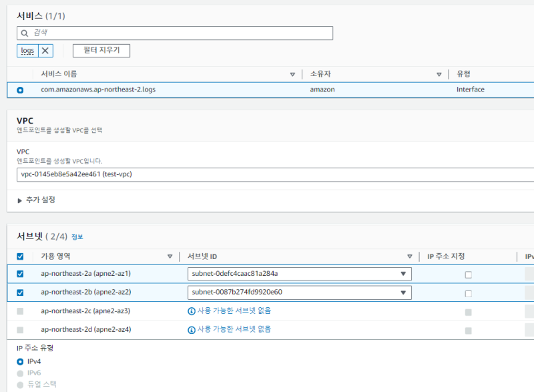The image size is (534, 392).
Task: Open subnet dropdown for ap-northeast-2b
Action: (x=299, y=292)
